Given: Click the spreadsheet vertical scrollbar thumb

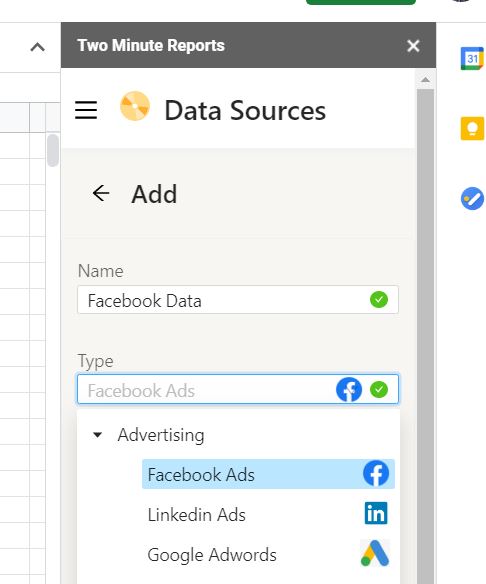Looking at the screenshot, I should point(53,150).
